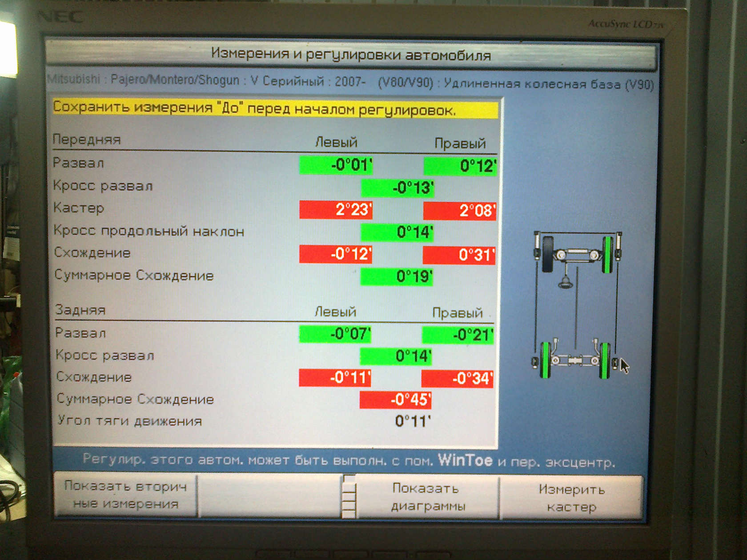The image size is (747, 560).
Task: Click the 'Измерения и регулировки автомобиля' title bar
Action: pos(351,55)
